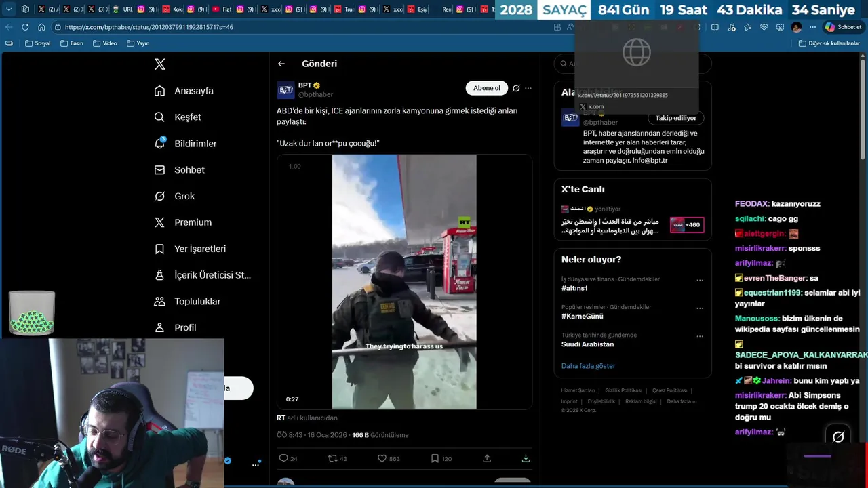Open the RT source link below video
868x488 pixels.
(x=281, y=418)
